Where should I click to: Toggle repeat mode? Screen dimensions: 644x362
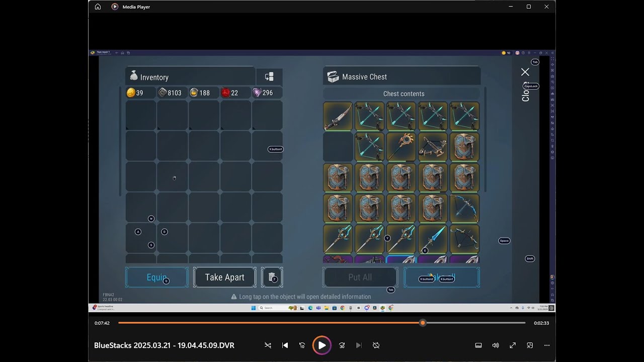(x=376, y=345)
